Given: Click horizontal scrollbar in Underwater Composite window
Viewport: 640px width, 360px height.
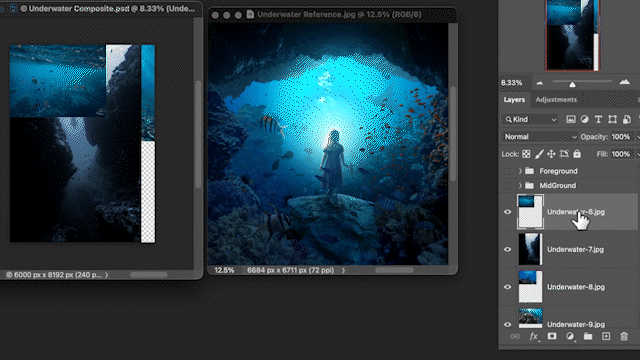Looking at the screenshot, I should tap(149, 275).
